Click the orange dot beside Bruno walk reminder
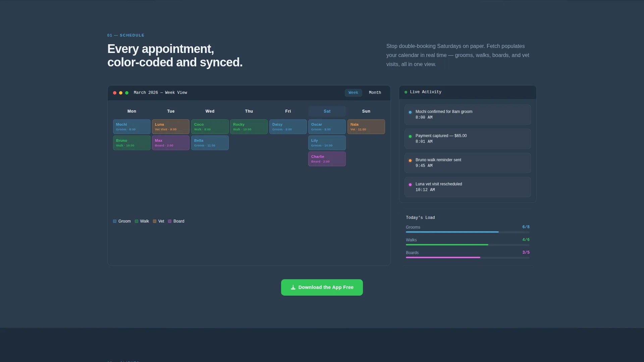This screenshot has width=644, height=362. pyautogui.click(x=410, y=161)
